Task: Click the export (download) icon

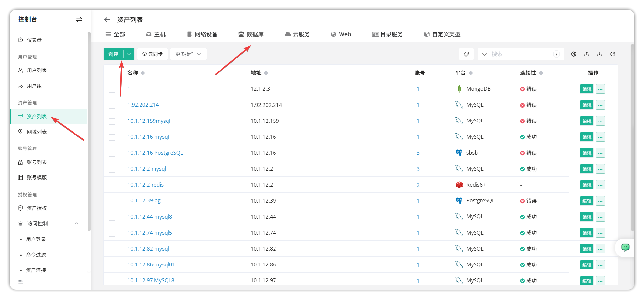Action: tap(600, 54)
